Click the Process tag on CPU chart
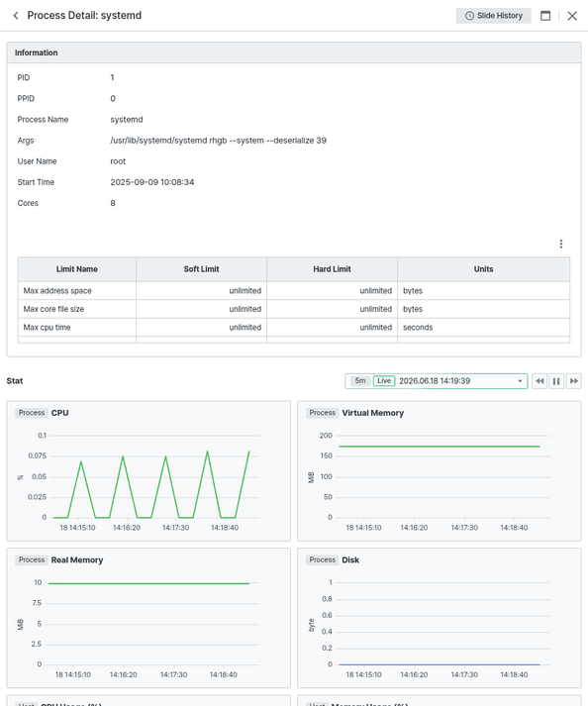Image resolution: width=588 pixels, height=706 pixels. click(x=32, y=413)
